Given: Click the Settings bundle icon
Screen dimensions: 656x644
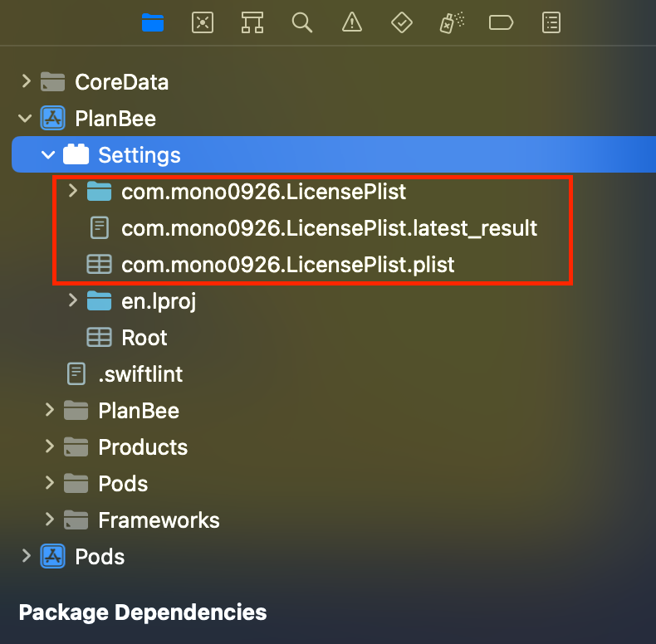Looking at the screenshot, I should coord(76,154).
